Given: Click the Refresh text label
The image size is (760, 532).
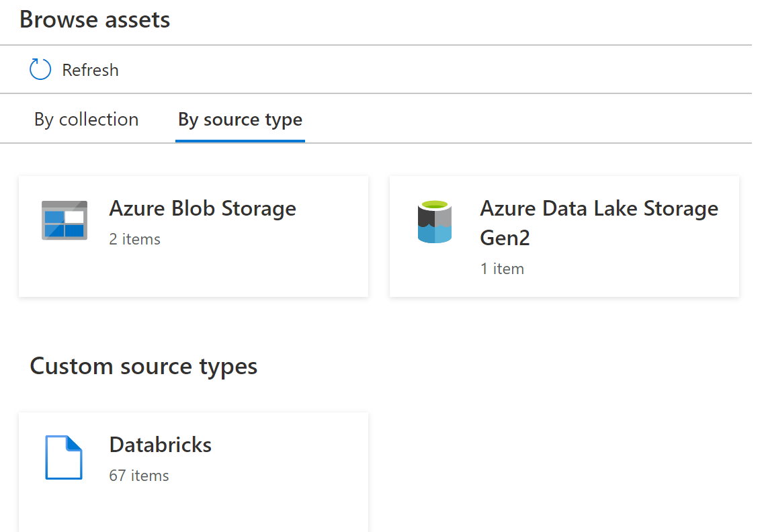Looking at the screenshot, I should coord(90,70).
